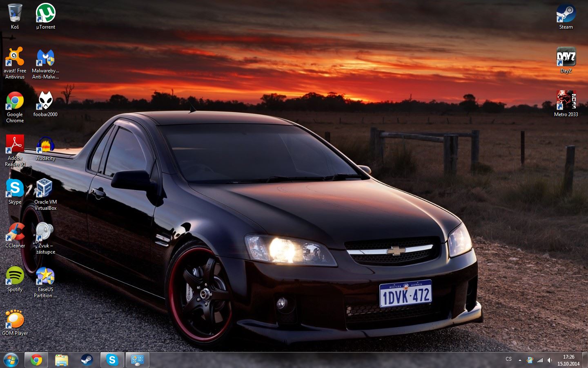Select the avast! Free Antivirus icon

(15, 57)
